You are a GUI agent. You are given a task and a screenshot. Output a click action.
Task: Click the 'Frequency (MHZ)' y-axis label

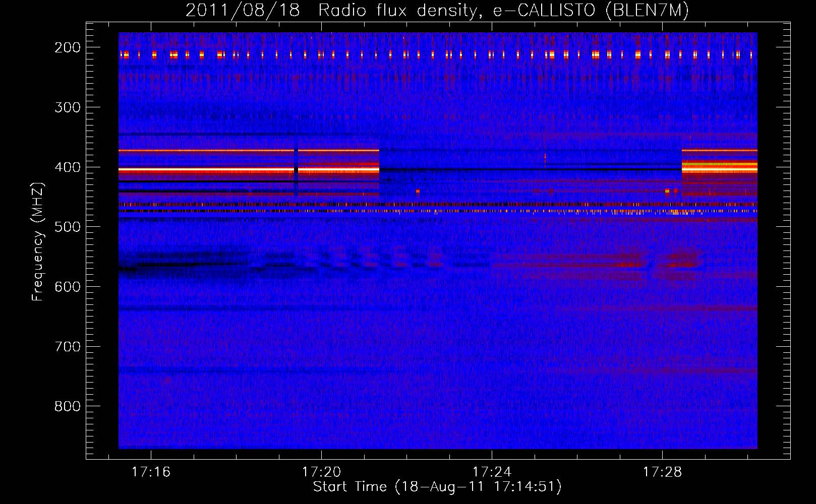[x=38, y=241]
